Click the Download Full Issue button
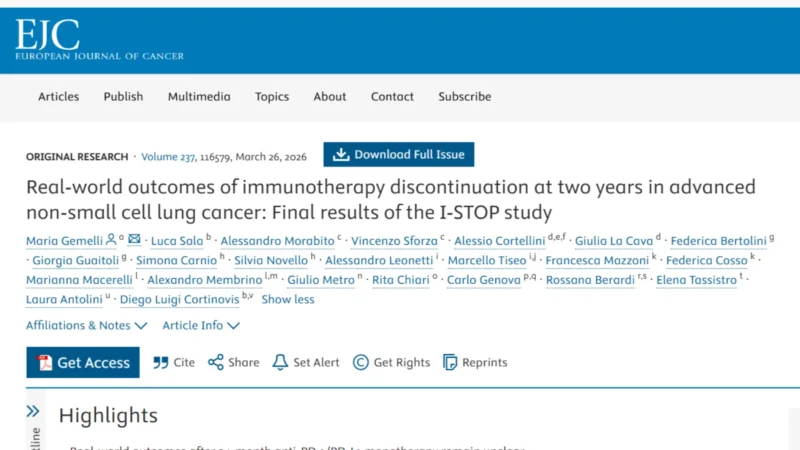The height and width of the screenshot is (450, 800). pyautogui.click(x=398, y=154)
